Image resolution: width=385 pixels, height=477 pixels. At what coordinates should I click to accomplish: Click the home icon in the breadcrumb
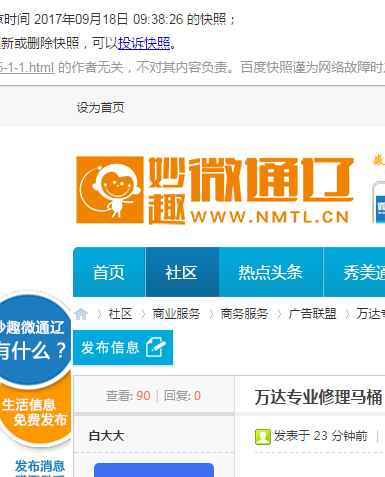point(81,314)
